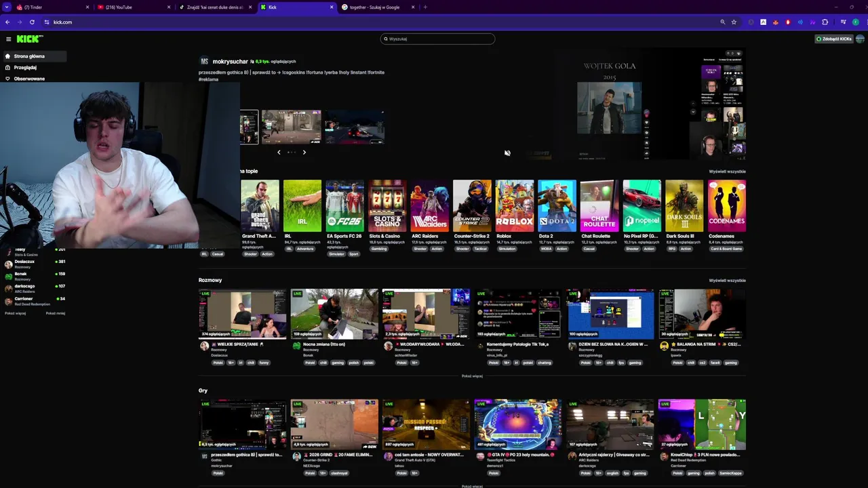Open the Codenames category cover

(727, 205)
